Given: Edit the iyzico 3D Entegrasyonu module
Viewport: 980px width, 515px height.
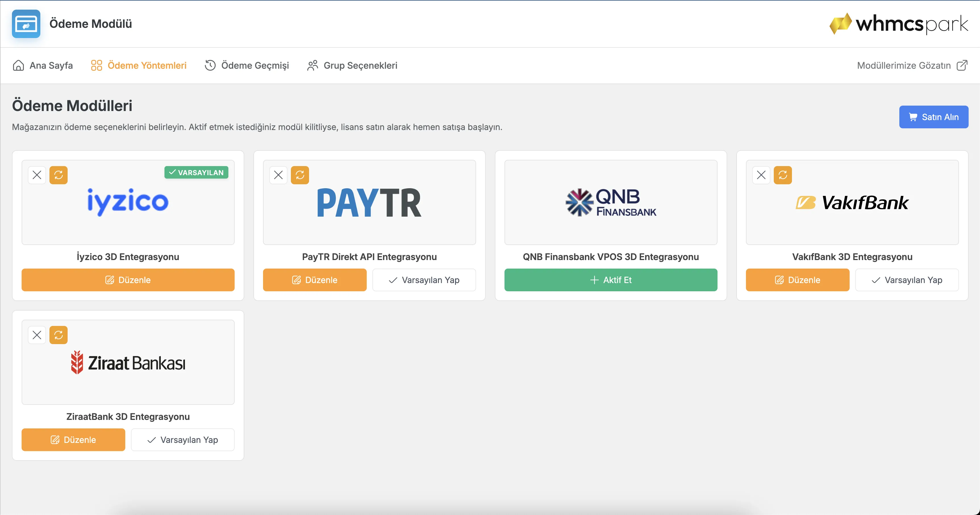Looking at the screenshot, I should click(128, 280).
